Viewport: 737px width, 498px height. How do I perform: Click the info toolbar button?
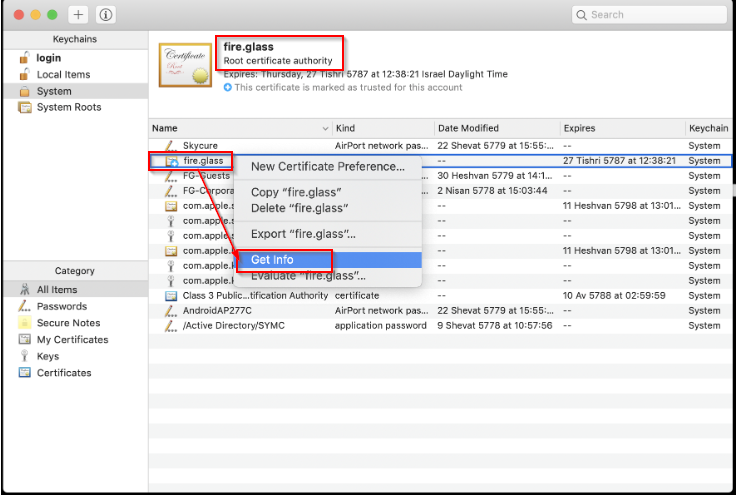[x=106, y=15]
